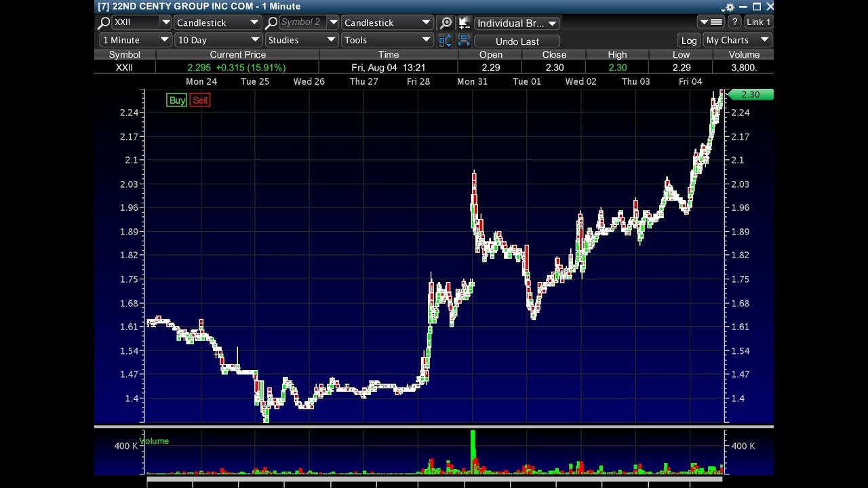Toggle the Log scale button
This screenshot has height=488, width=868.
(x=689, y=41)
